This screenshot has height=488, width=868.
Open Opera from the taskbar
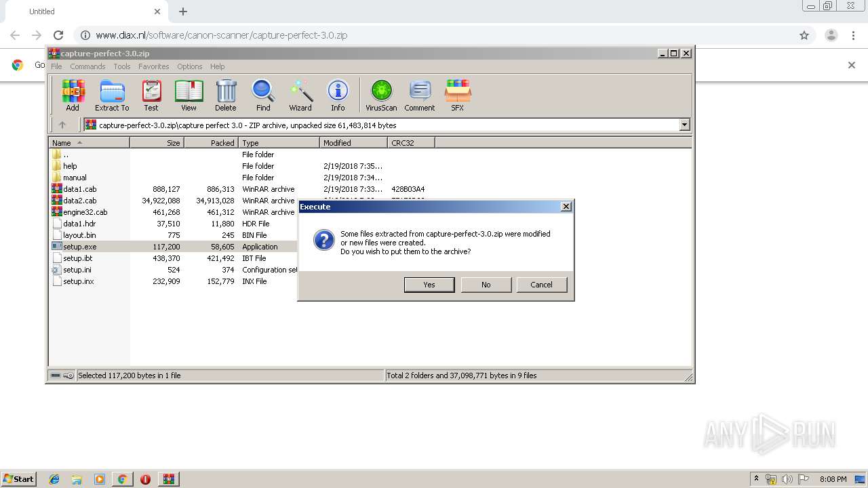coord(145,479)
